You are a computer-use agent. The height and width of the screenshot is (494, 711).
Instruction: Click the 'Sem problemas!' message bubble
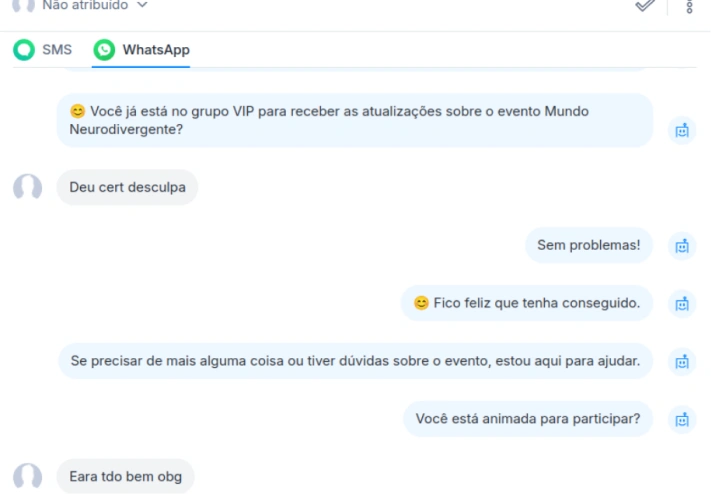point(589,245)
